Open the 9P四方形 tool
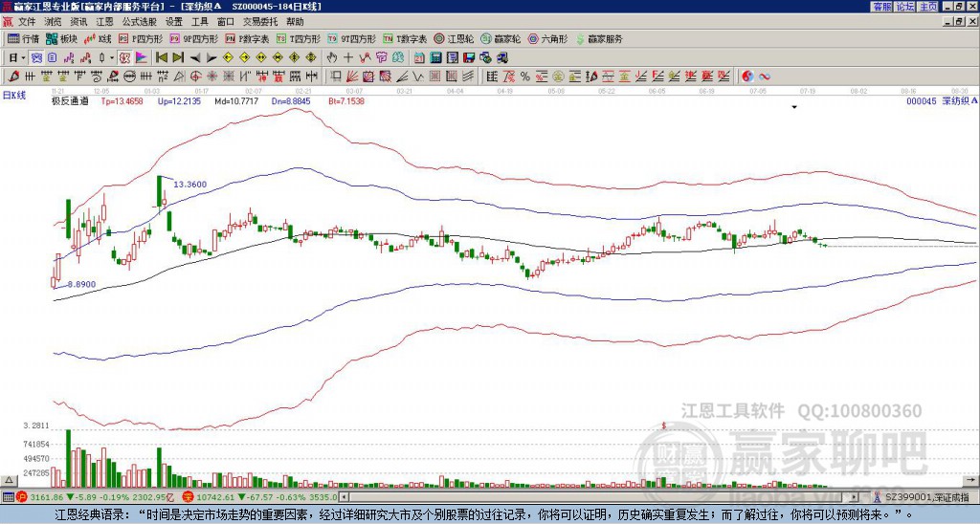 193,38
